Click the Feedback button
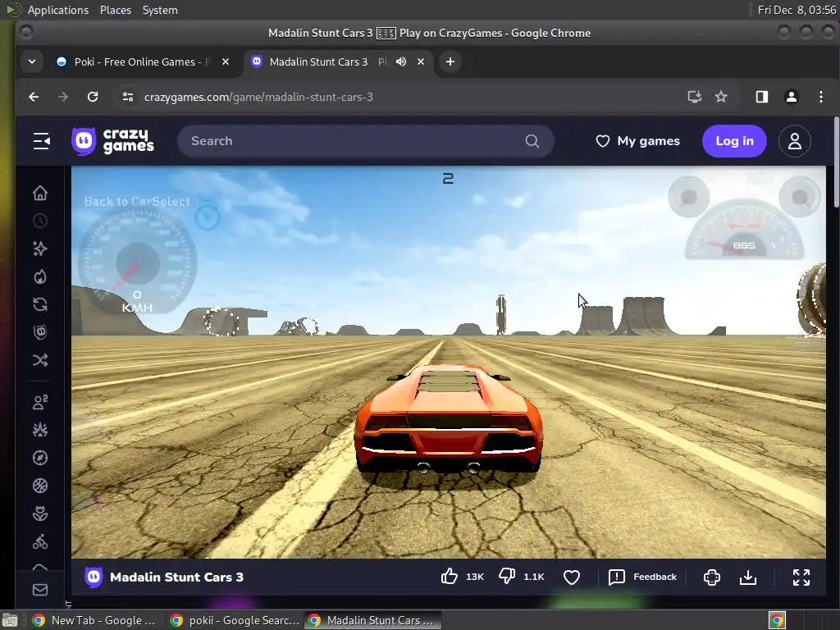The height and width of the screenshot is (630, 840). (642, 577)
